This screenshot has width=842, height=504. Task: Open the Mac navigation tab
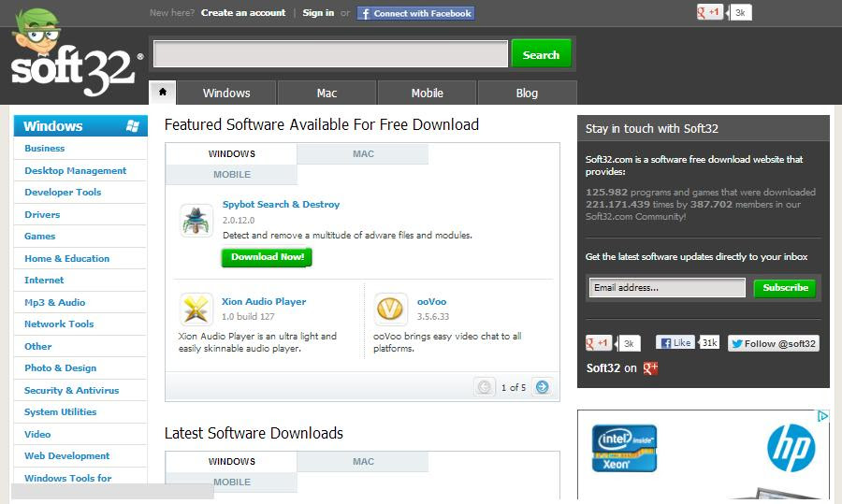click(327, 93)
